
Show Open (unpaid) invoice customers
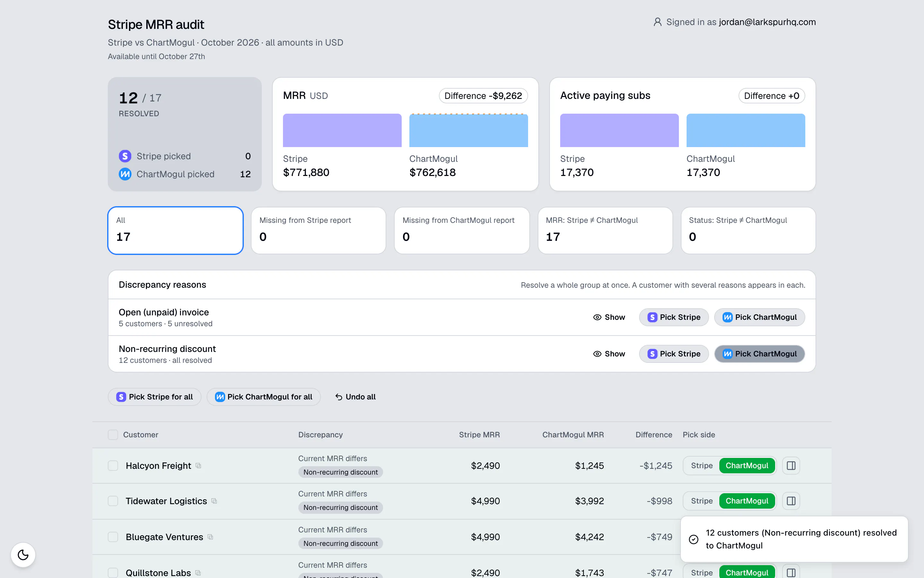pyautogui.click(x=609, y=317)
